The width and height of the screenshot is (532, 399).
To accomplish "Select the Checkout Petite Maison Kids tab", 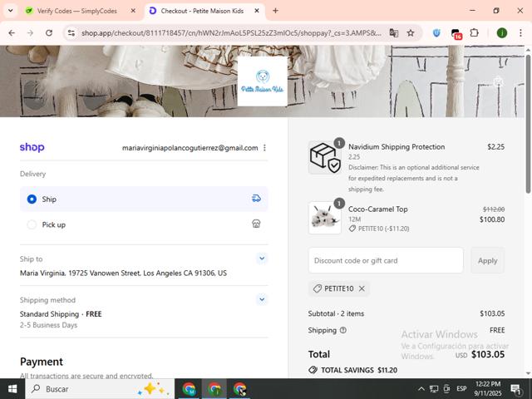I will [202, 11].
